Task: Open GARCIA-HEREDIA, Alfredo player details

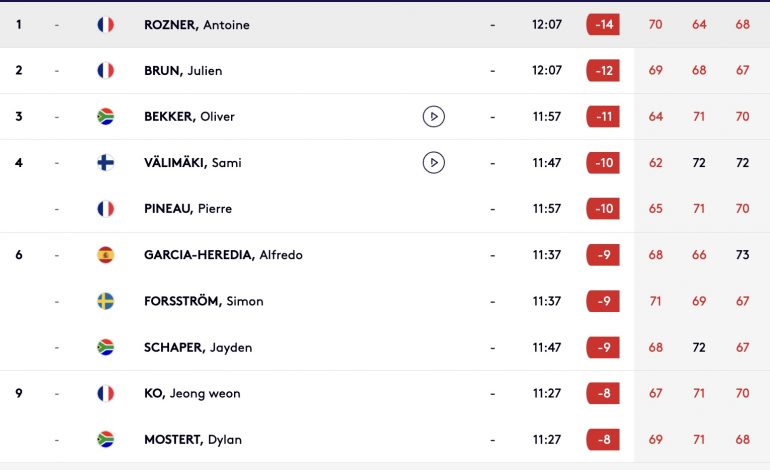Action: 223,255
